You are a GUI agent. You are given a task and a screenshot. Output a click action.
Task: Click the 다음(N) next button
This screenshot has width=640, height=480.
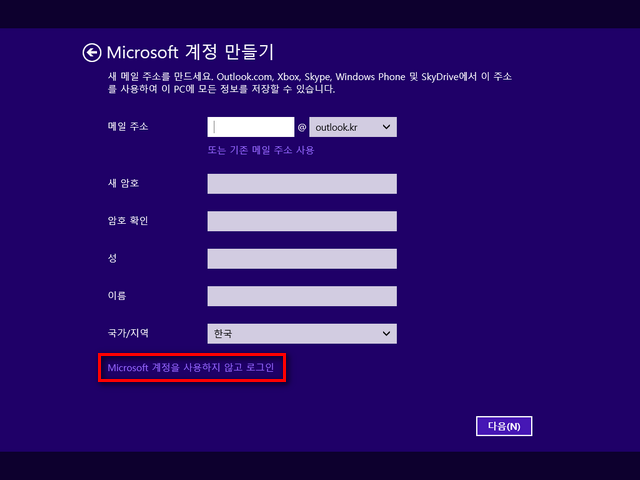click(504, 426)
